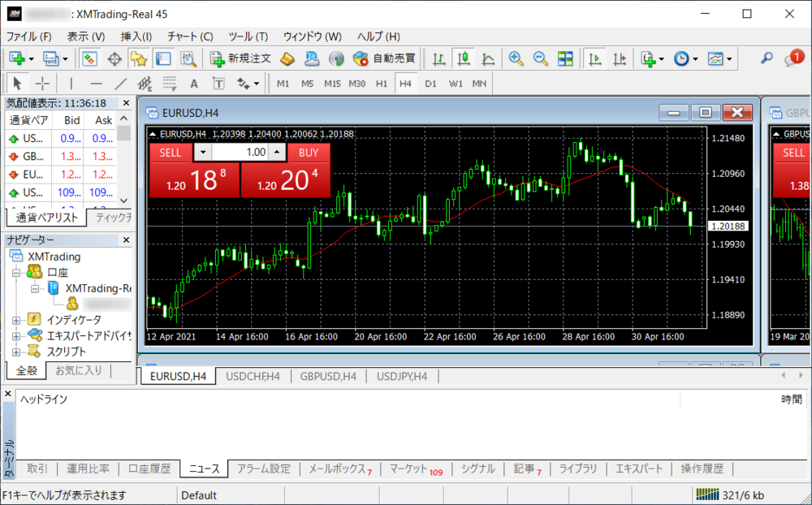Collapse the 口座 accounts tree node

(16, 273)
